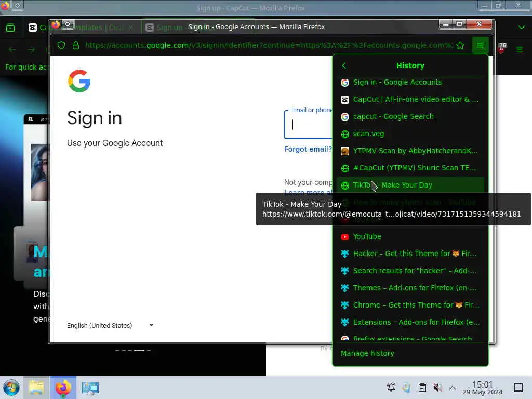Open the list all tabs chevron in background window
Image resolution: width=532 pixels, height=399 pixels.
(522, 27)
